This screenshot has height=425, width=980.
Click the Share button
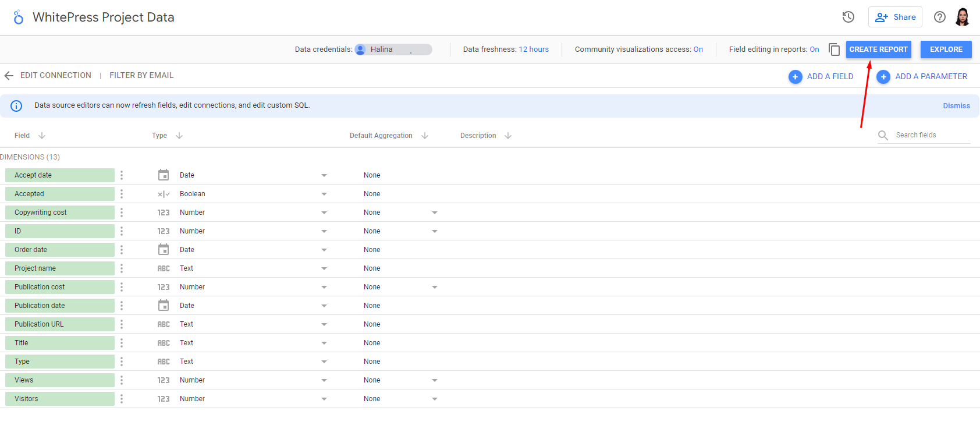coord(895,17)
